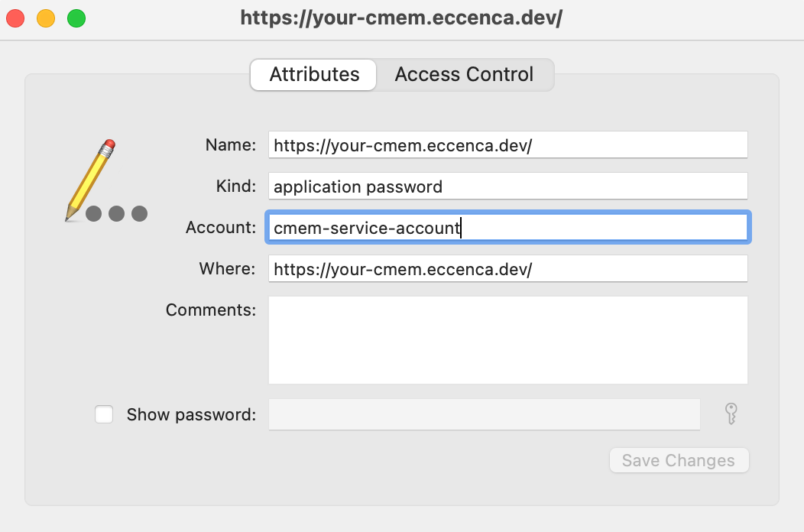Viewport: 804px width, 532px height.
Task: Click the Where field URL text
Action: [x=507, y=268]
